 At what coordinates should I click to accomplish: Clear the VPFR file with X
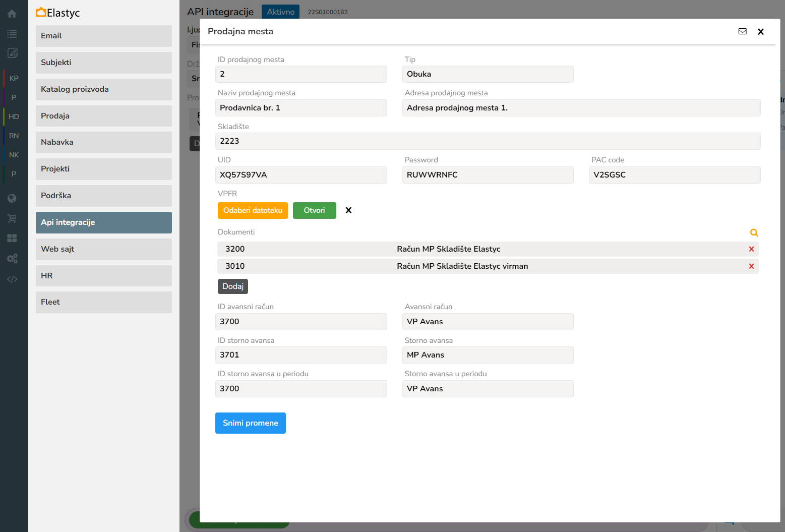click(x=348, y=210)
